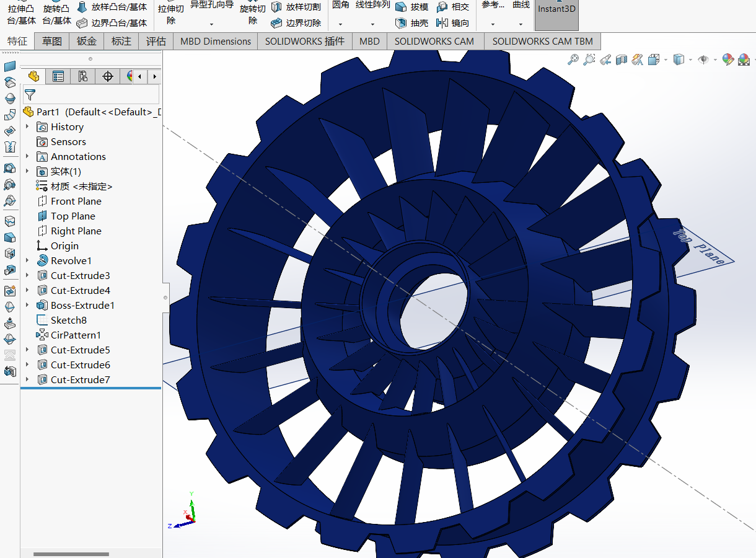Open the 曲线 (Curves) dropdown arrow
Screen dimensions: 756x558
[x=521, y=24]
